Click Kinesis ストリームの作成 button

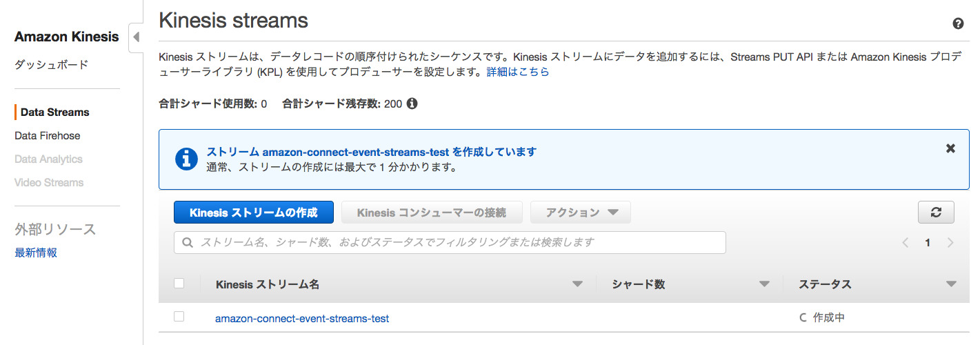tap(254, 213)
